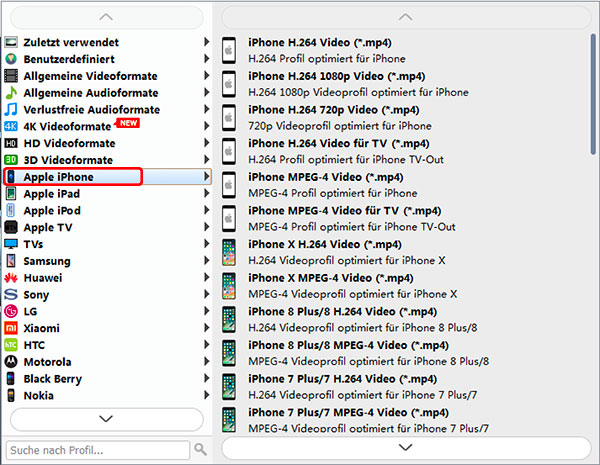
Task: Click the profile list vertical scrollbar thumb
Action: (593, 94)
